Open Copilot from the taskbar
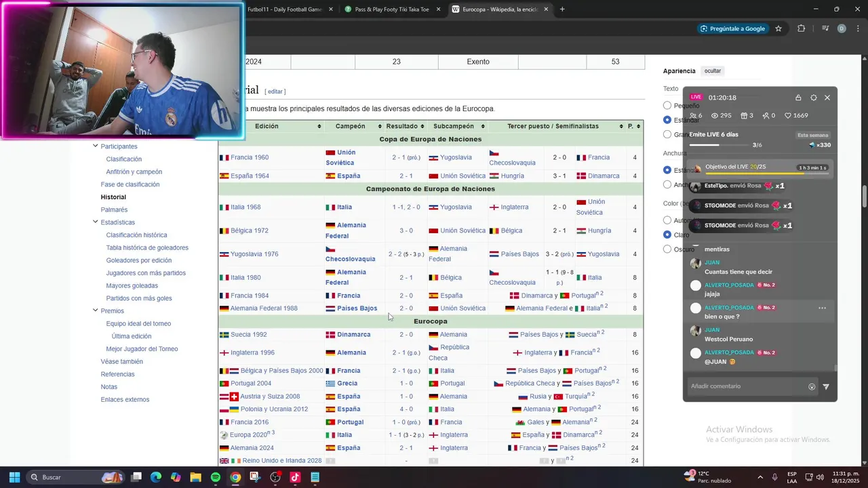 pyautogui.click(x=176, y=477)
